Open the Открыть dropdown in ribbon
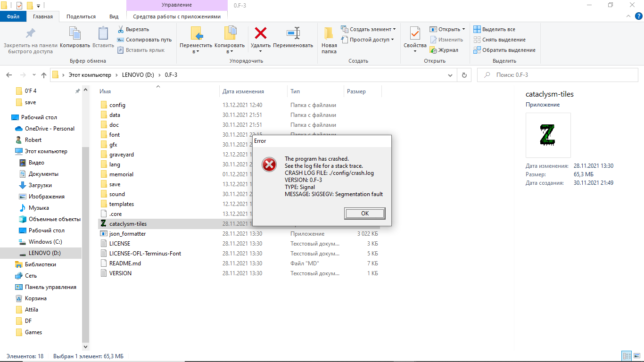The image size is (644, 362). tap(447, 29)
